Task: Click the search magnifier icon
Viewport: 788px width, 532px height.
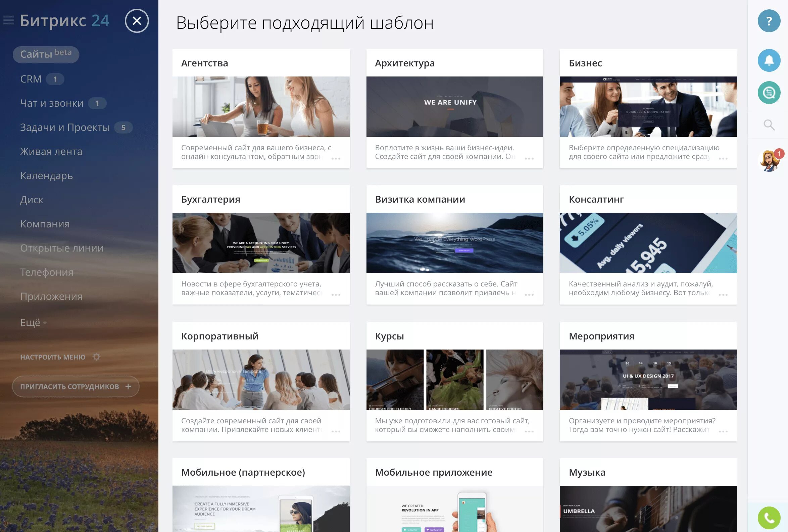Action: pos(769,125)
